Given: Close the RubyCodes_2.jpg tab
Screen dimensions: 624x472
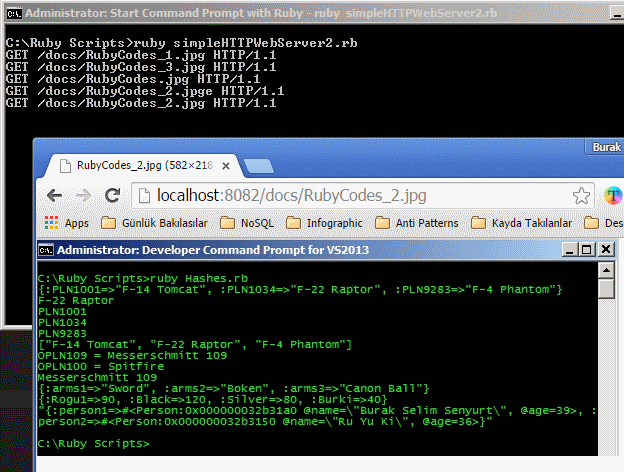Looking at the screenshot, I should click(x=226, y=166).
